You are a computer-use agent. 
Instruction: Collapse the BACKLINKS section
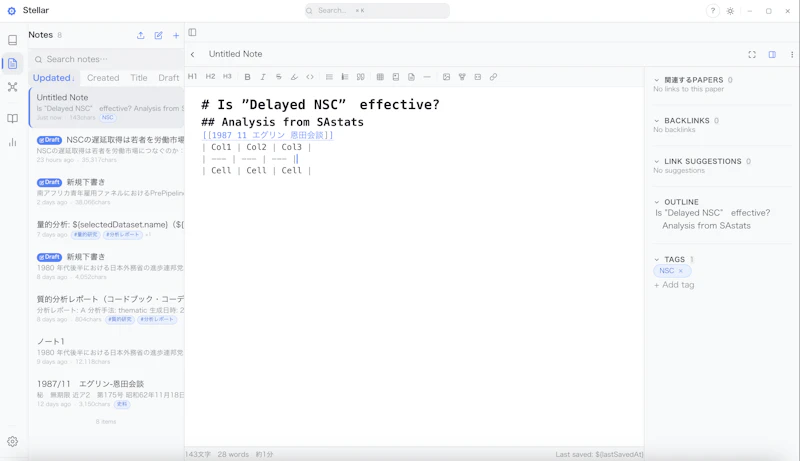pos(657,121)
